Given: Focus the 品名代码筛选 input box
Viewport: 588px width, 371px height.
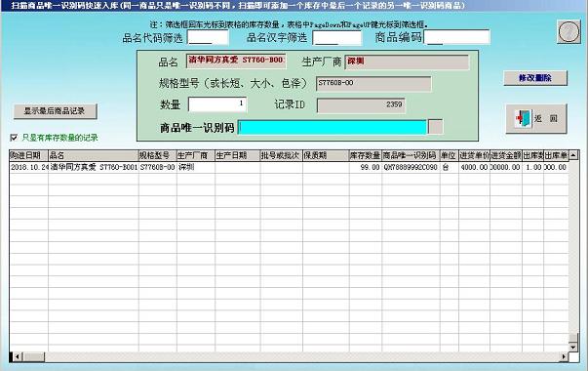Looking at the screenshot, I should click(208, 37).
